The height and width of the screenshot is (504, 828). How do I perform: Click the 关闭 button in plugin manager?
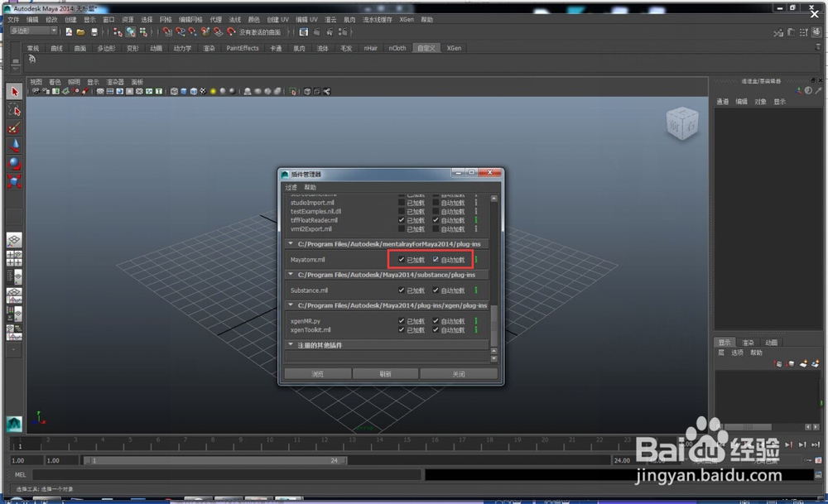[x=459, y=373]
